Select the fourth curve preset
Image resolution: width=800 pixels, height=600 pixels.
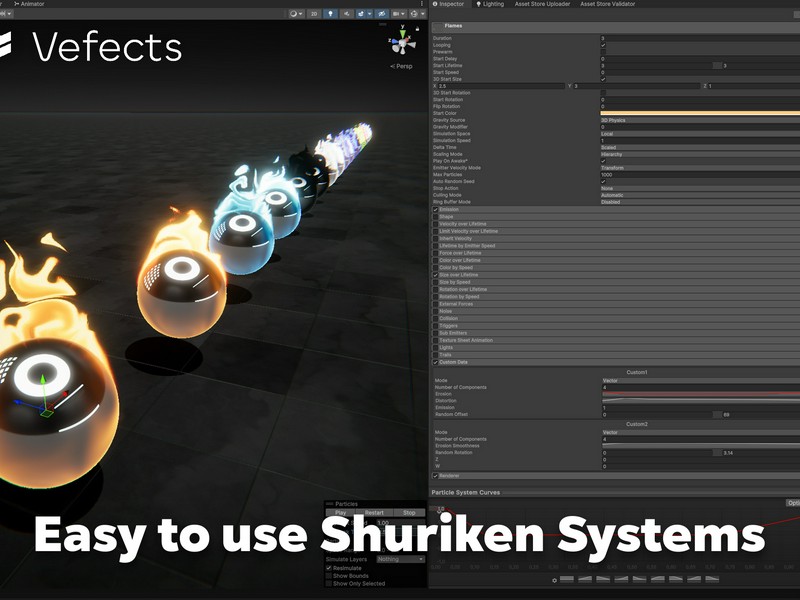(x=621, y=579)
